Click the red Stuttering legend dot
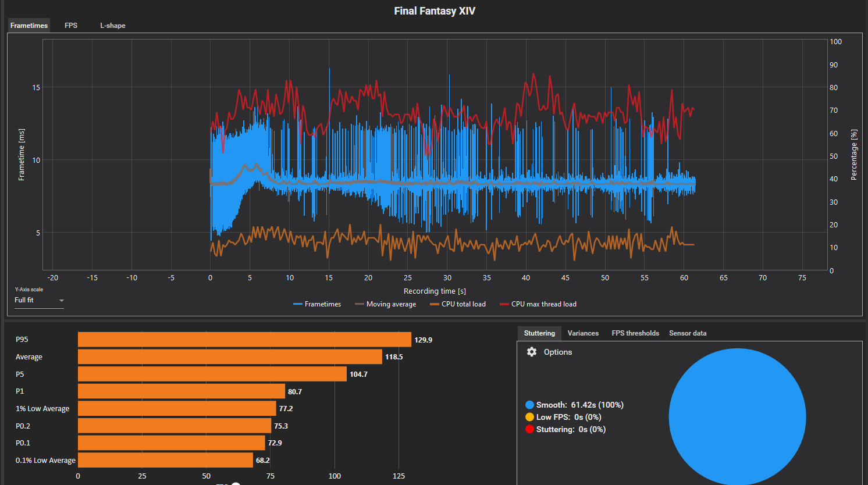The height and width of the screenshot is (485, 868). tap(529, 429)
